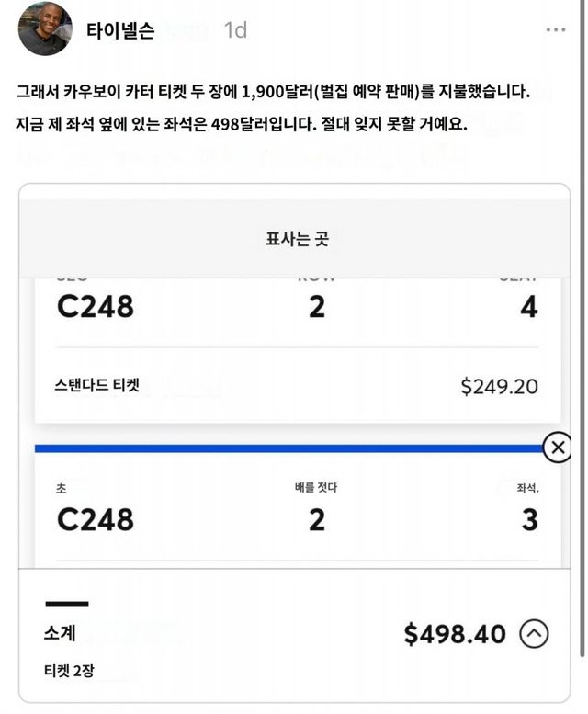
Task: Click the post sentence mentioning 1,900달러
Action: [x=273, y=92]
